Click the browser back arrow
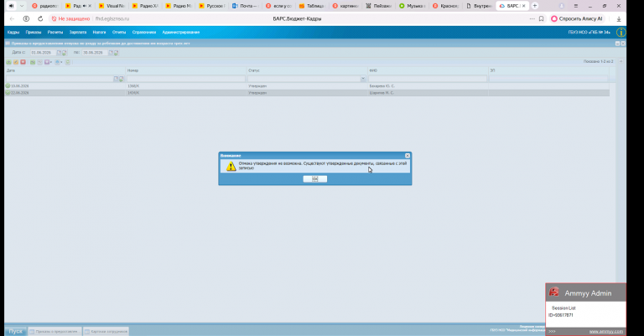 pyautogui.click(x=12, y=19)
